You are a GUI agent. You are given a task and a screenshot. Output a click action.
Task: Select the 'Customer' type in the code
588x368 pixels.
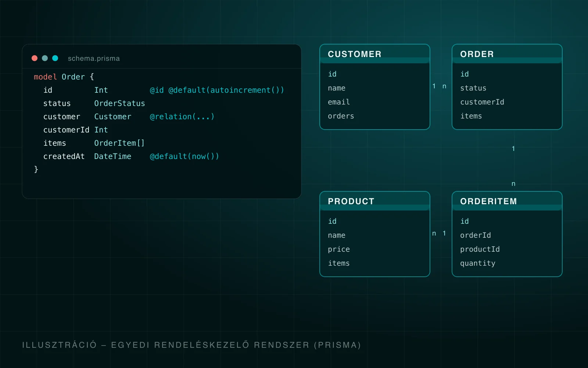pyautogui.click(x=112, y=117)
